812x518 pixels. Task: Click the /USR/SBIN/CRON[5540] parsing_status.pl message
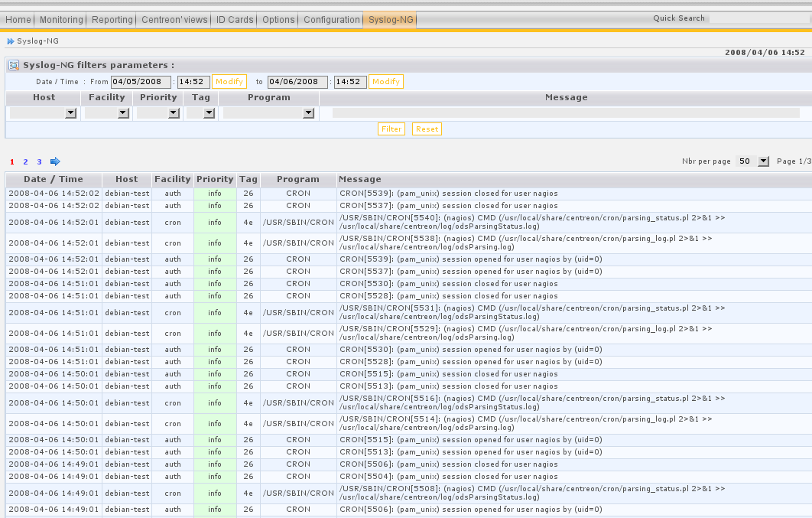coord(532,222)
